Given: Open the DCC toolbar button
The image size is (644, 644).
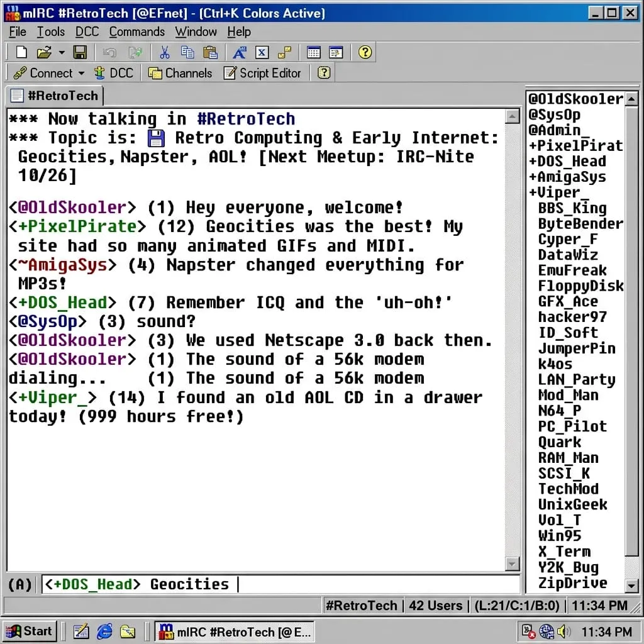Looking at the screenshot, I should tap(114, 73).
